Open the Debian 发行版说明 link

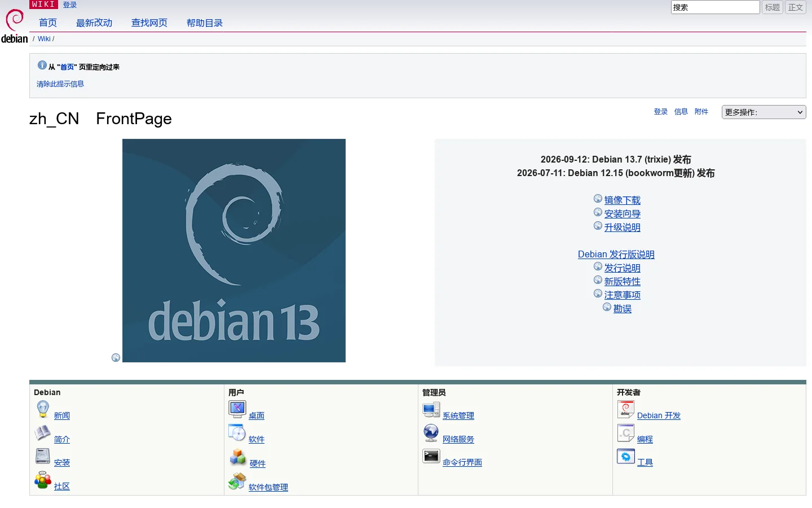[x=616, y=255]
